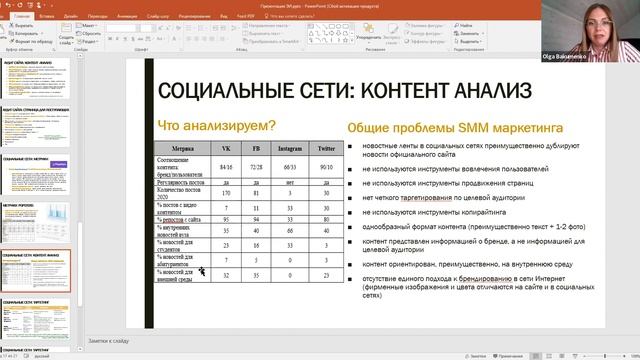Open Экспресс-стили quick styles gallery
640x360 pixels.
coord(392,34)
